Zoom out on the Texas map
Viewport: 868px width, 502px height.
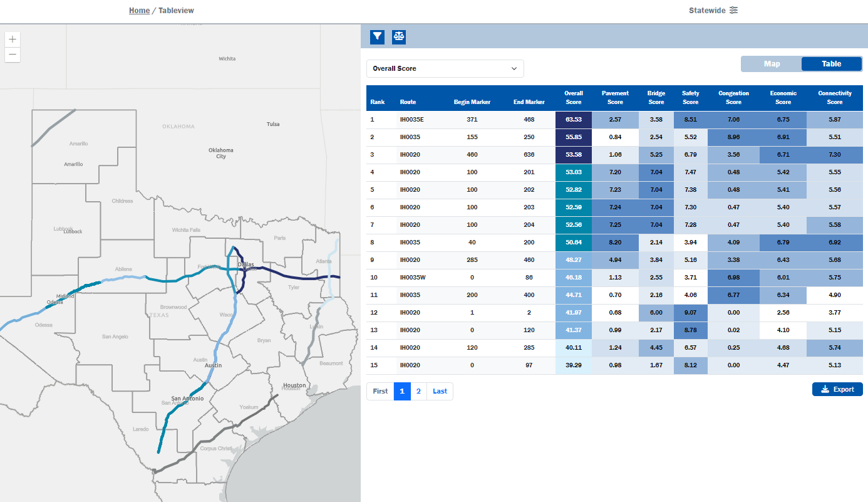point(12,55)
